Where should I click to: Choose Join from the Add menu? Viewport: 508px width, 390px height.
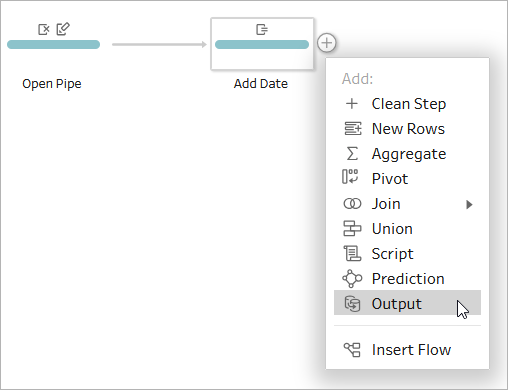tap(407, 204)
